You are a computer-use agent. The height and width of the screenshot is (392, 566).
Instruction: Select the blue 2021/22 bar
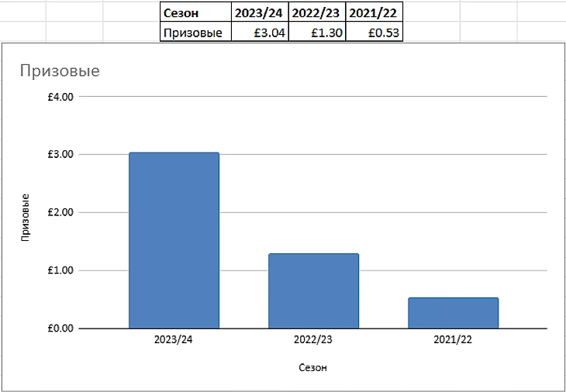pos(453,313)
